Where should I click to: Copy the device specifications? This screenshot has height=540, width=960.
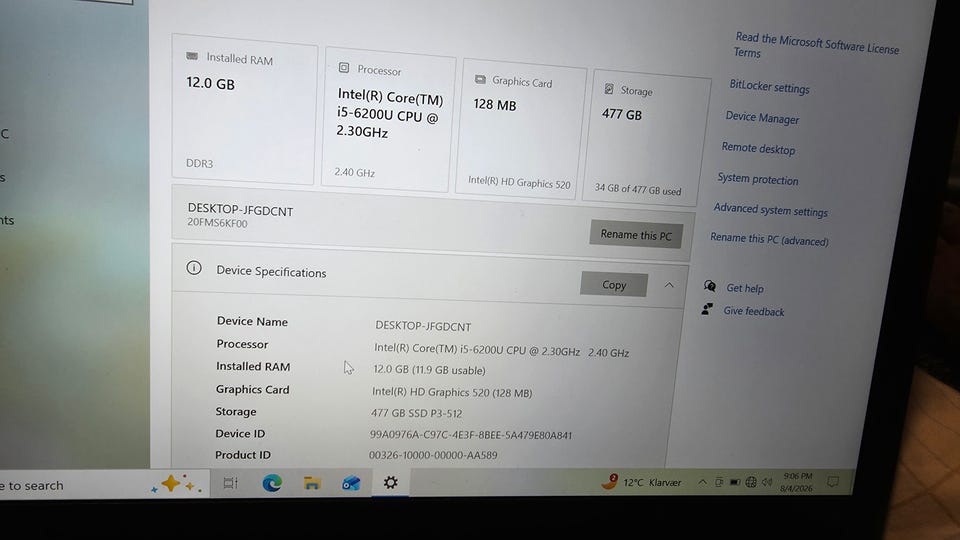(x=614, y=285)
